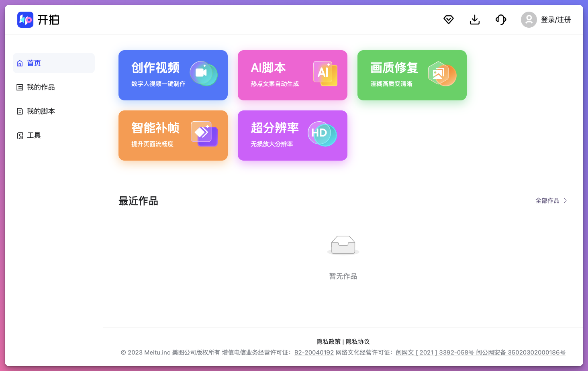Screen dimensions: 588x371
Task: Click the 开拍 app logo
Action: [38, 19]
